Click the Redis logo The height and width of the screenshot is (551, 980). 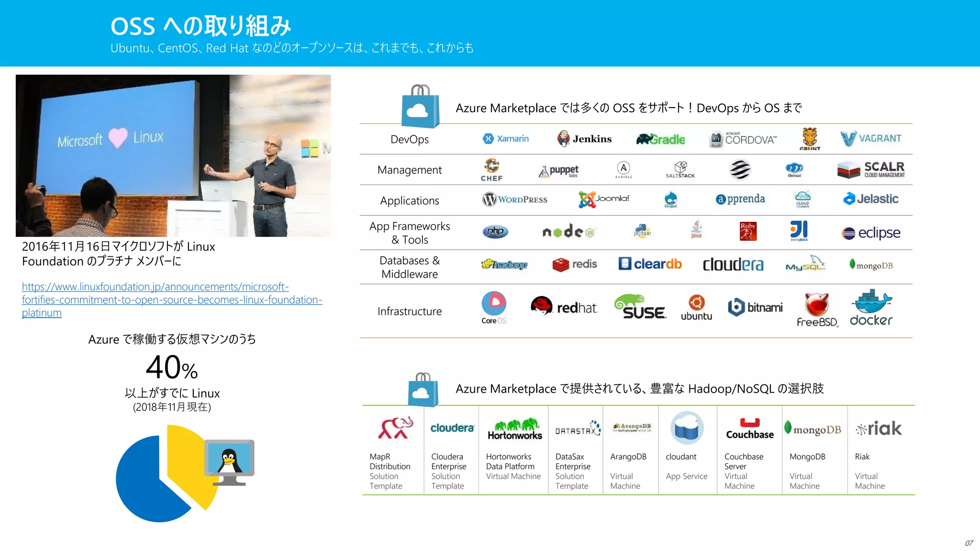(574, 264)
